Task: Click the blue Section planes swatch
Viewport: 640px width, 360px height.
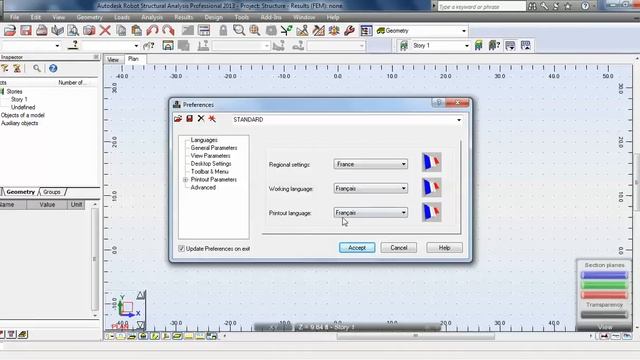Action: point(604,275)
